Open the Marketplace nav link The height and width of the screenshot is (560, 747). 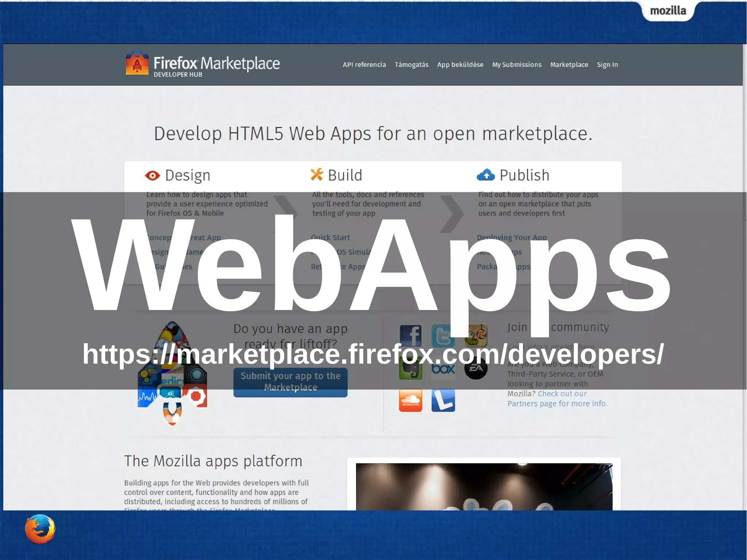[569, 65]
